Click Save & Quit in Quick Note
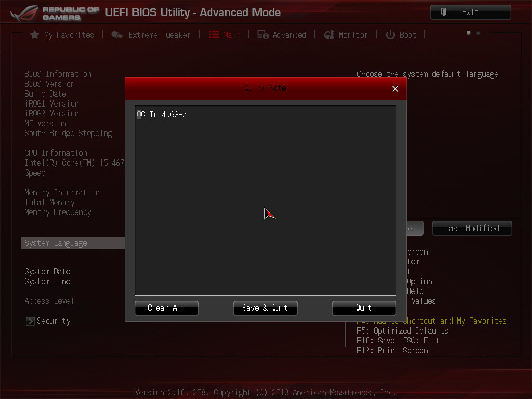The height and width of the screenshot is (399, 532). (x=265, y=308)
